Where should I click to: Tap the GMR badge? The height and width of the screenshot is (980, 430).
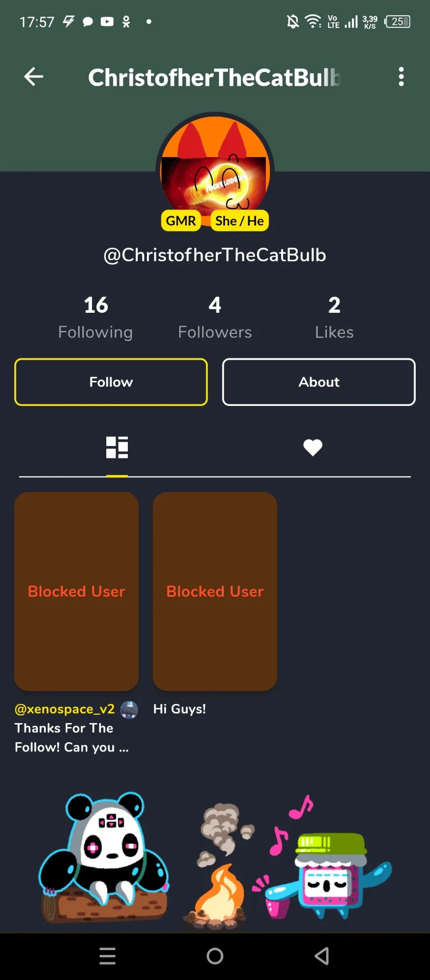[181, 221]
